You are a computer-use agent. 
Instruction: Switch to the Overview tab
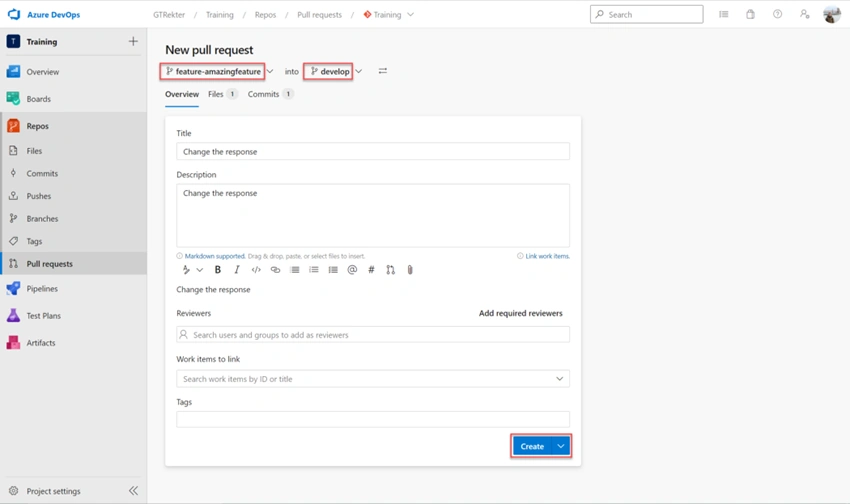click(182, 94)
